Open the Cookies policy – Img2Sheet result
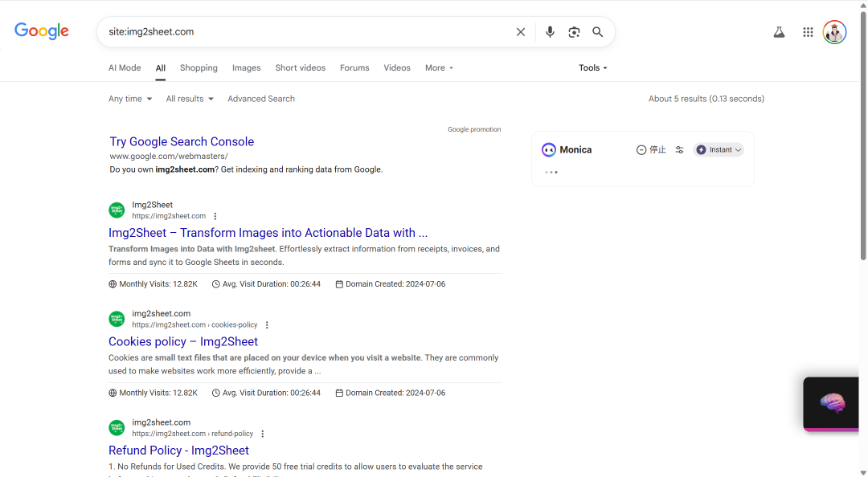The image size is (868, 477). tap(183, 341)
